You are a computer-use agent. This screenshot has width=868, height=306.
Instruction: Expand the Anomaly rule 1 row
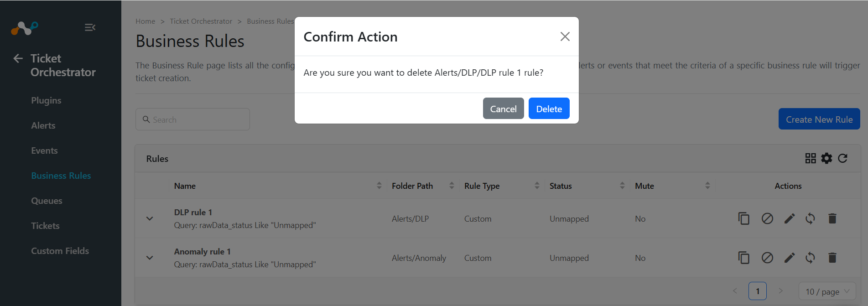(x=150, y=258)
